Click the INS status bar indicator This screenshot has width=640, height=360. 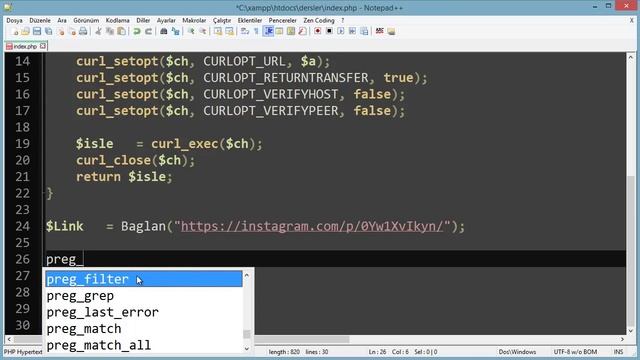pyautogui.click(x=618, y=352)
